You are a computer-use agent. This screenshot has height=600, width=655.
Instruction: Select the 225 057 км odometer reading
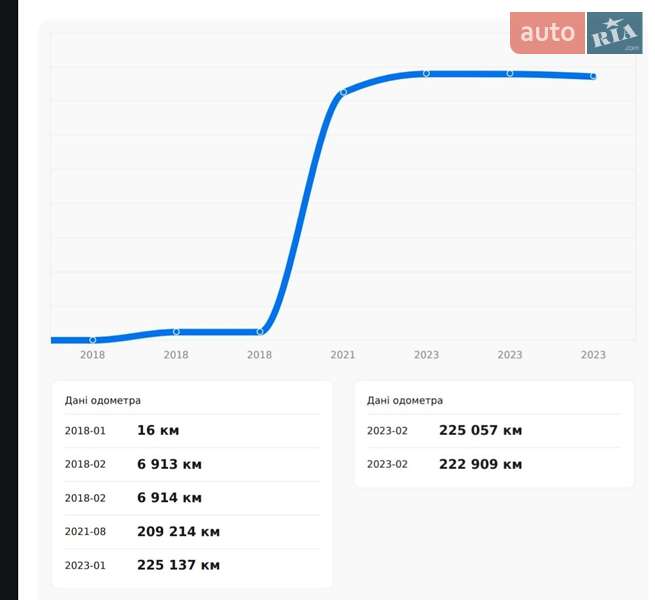point(480,431)
